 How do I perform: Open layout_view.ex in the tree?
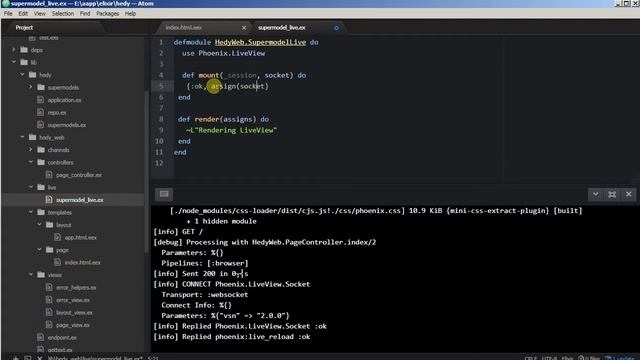point(74,312)
